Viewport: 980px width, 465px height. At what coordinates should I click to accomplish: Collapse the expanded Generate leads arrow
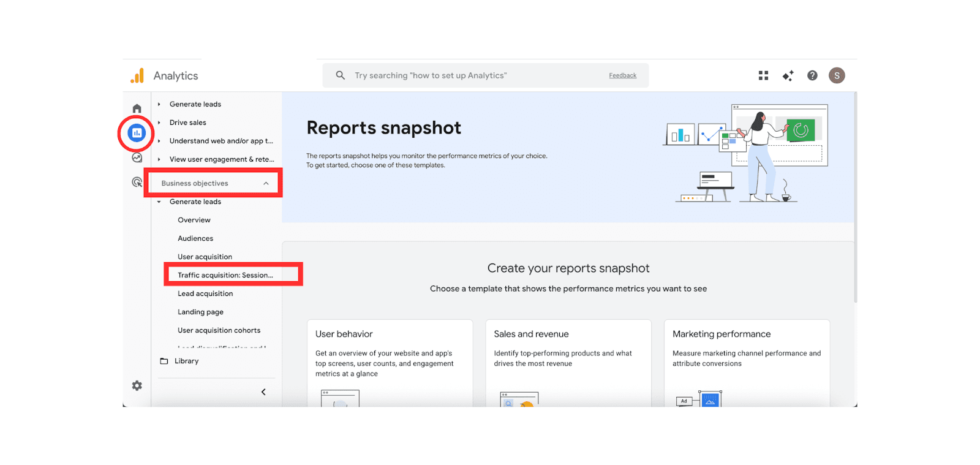(159, 202)
